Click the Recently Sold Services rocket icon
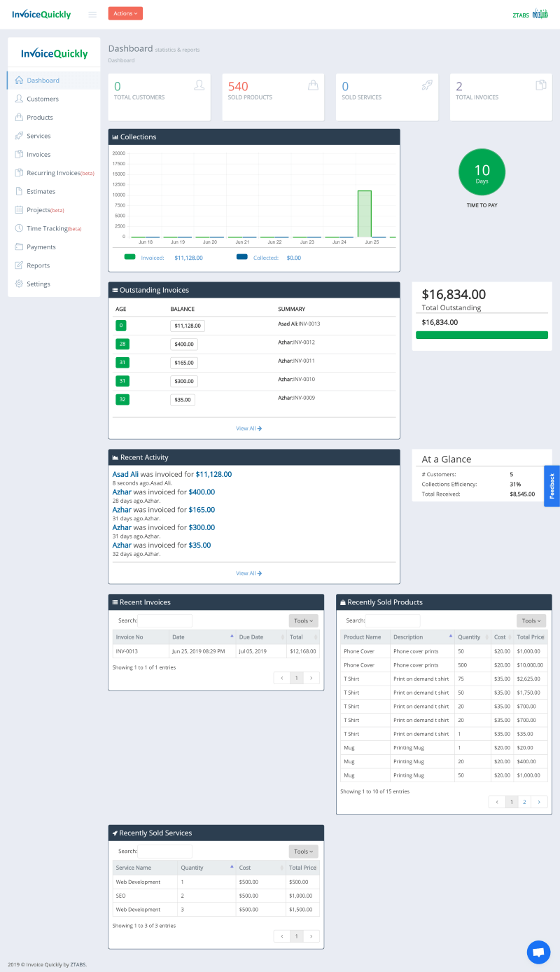 pyautogui.click(x=115, y=833)
